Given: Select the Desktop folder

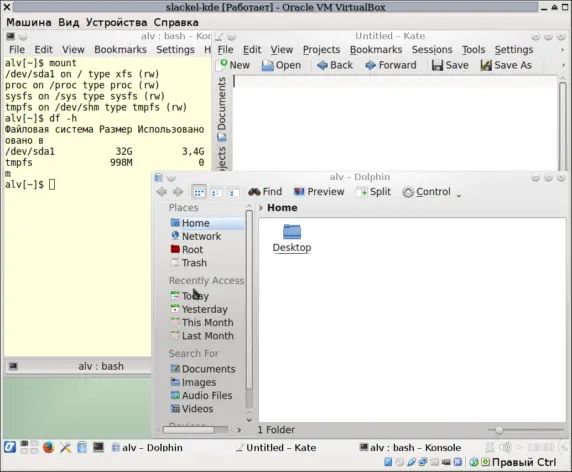Looking at the screenshot, I should click(x=292, y=238).
